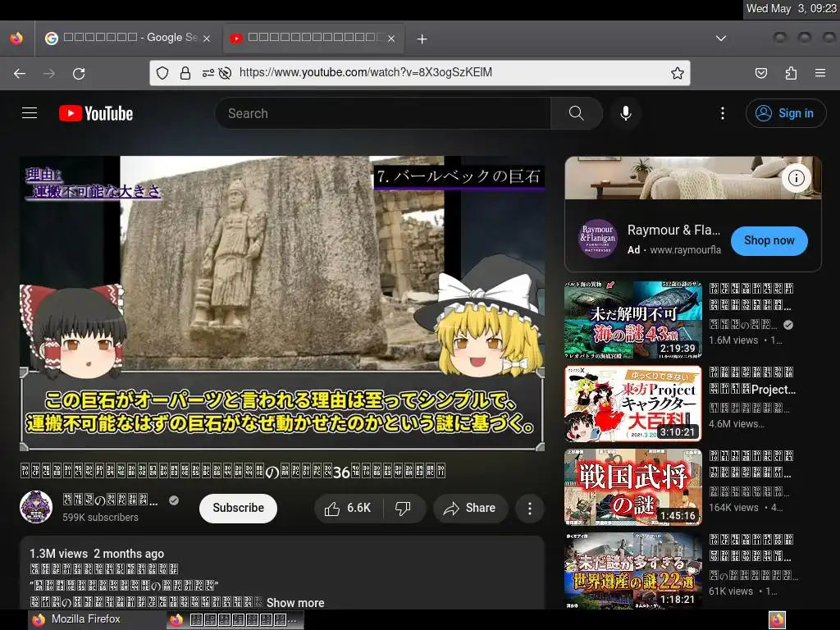Like the video showing 6.6K
Image resolution: width=840 pixels, height=630 pixels.
click(348, 508)
